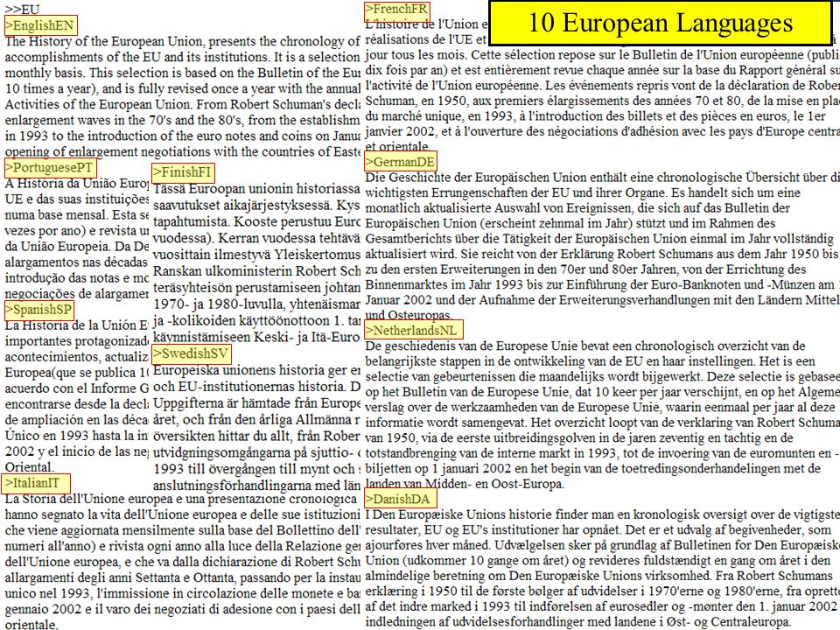Select the line "Uppgifterna är hämtade från Europe"
Viewport: 840px width, 630px height.
(256, 402)
